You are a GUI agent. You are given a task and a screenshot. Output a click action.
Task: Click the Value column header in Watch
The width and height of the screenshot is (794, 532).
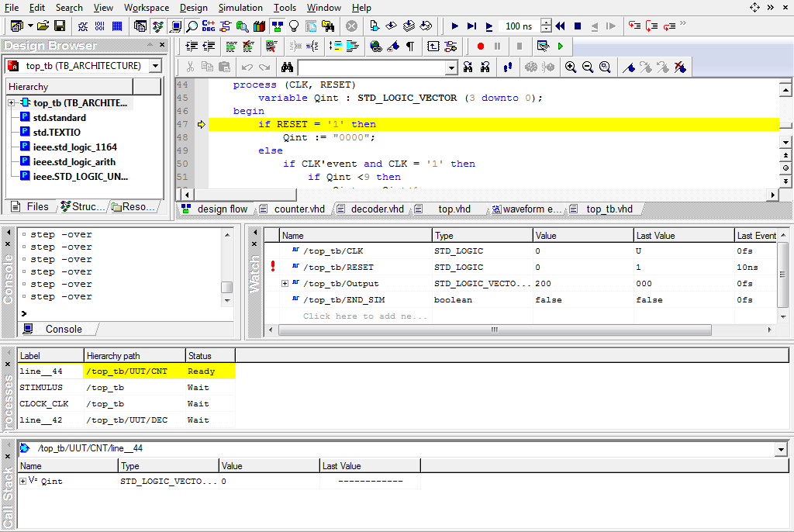point(583,236)
